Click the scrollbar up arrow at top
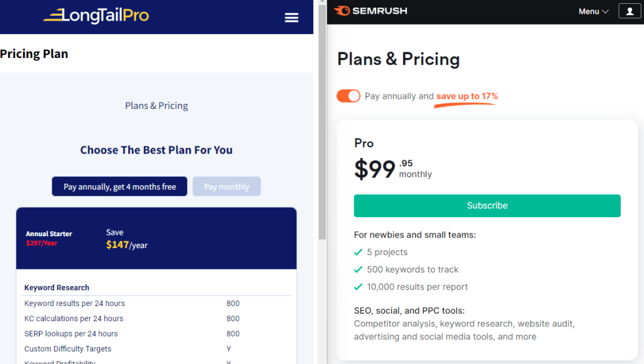 click(323, 2)
